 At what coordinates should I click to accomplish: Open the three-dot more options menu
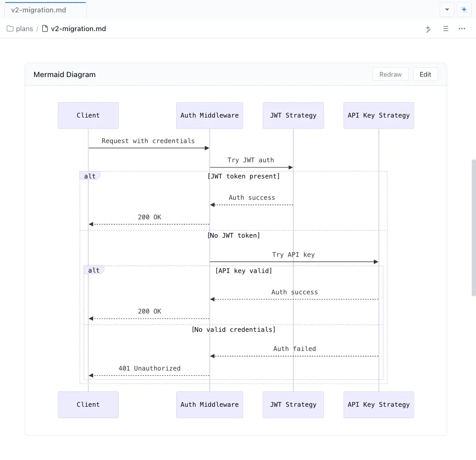tap(462, 29)
